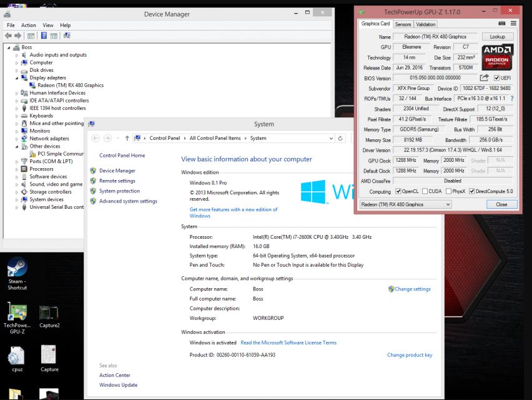Click the Advanced system settings link
This screenshot has height=400, width=532.
coord(128,201)
